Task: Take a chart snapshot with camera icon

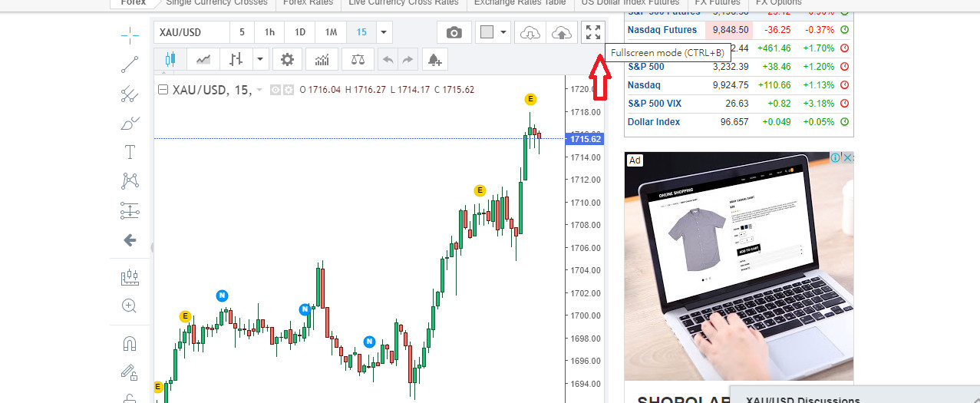Action: [x=454, y=32]
